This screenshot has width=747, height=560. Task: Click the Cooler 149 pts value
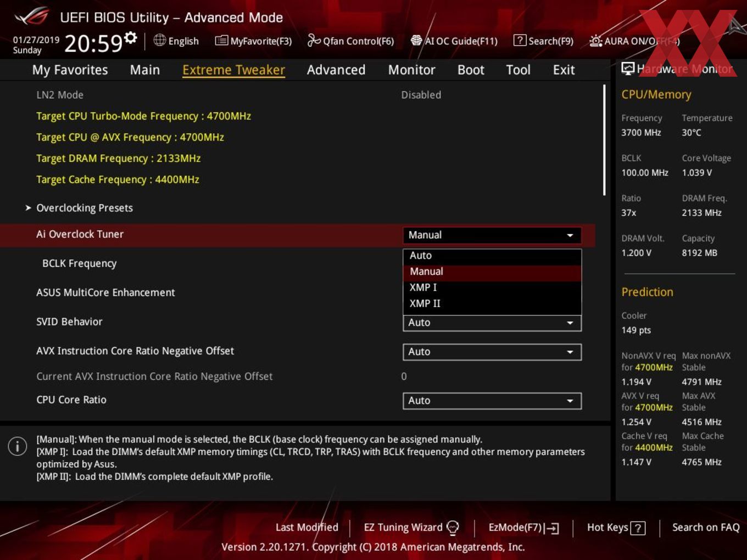point(636,330)
